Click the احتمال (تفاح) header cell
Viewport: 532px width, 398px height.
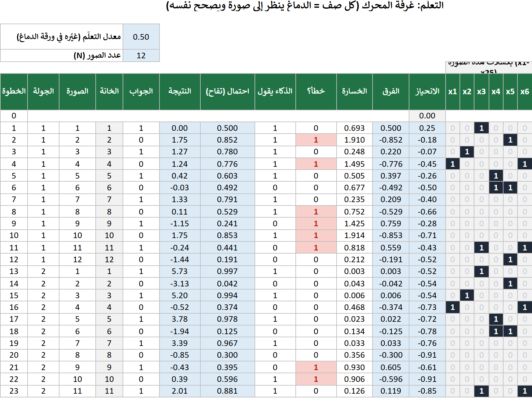[x=228, y=91]
